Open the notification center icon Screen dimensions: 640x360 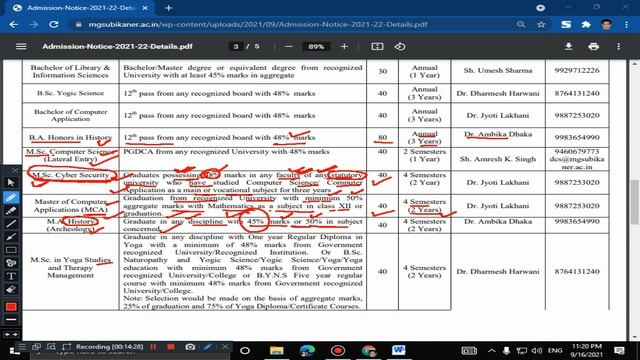619,351
